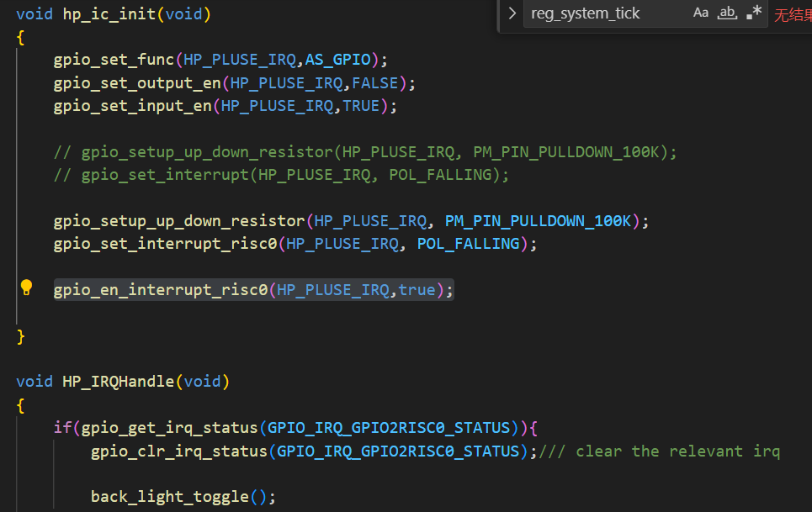Image resolution: width=812 pixels, height=512 pixels.
Task: Toggle Match Whole Word in find widget
Action: pos(727,13)
